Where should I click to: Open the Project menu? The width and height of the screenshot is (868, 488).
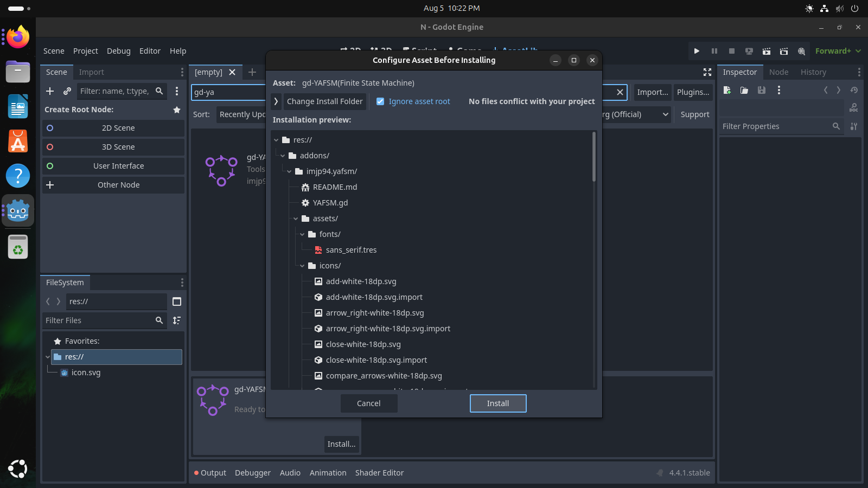[x=86, y=51]
